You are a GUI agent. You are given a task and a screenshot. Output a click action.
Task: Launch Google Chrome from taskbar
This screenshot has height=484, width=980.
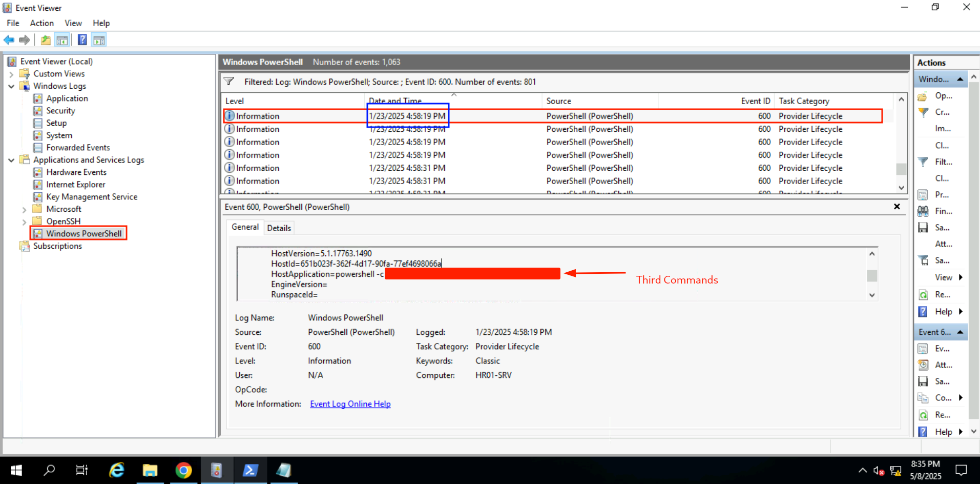pyautogui.click(x=183, y=470)
